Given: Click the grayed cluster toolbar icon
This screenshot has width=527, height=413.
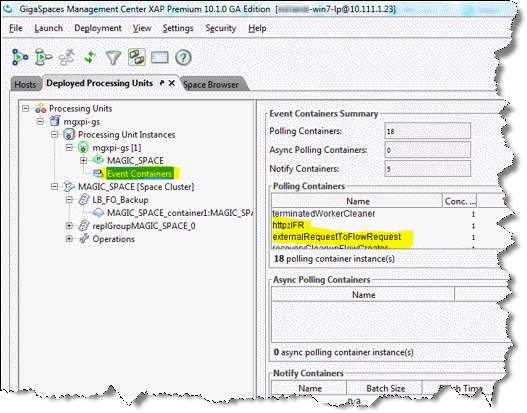Looking at the screenshot, I should click(67, 57).
